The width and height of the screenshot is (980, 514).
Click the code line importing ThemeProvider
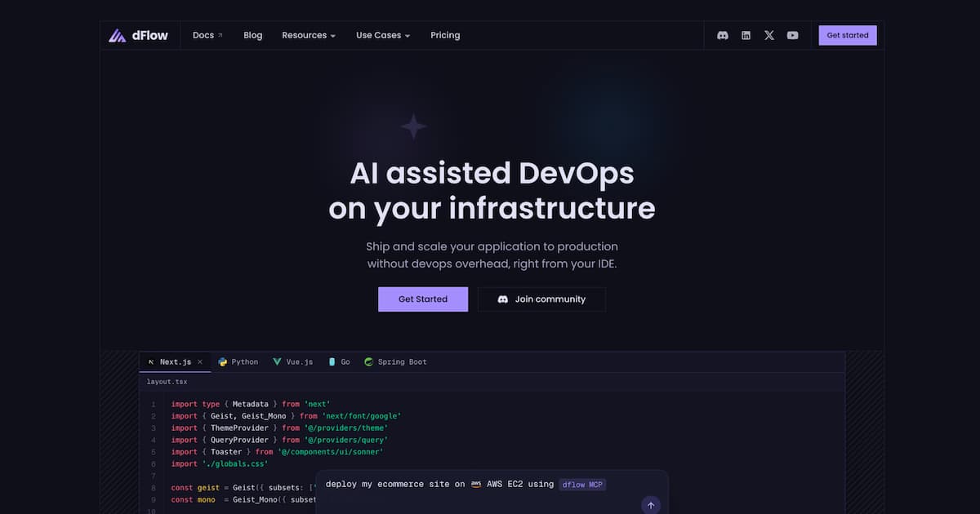(279, 428)
